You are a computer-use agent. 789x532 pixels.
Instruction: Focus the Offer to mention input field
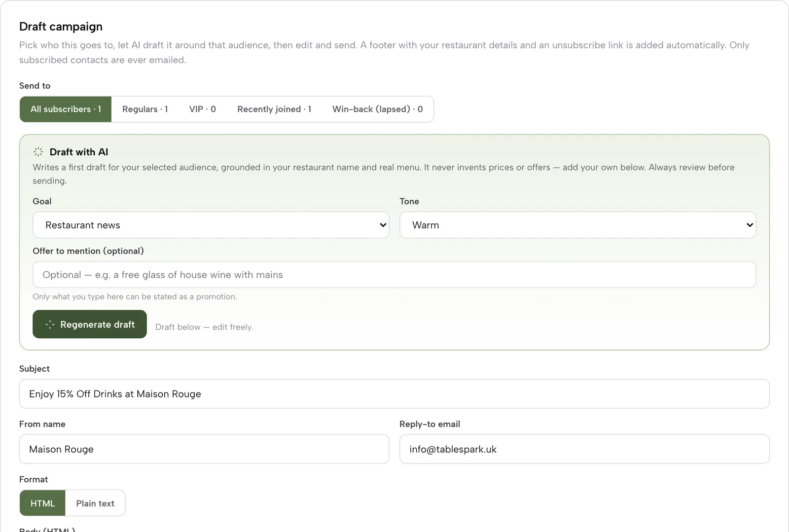394,275
